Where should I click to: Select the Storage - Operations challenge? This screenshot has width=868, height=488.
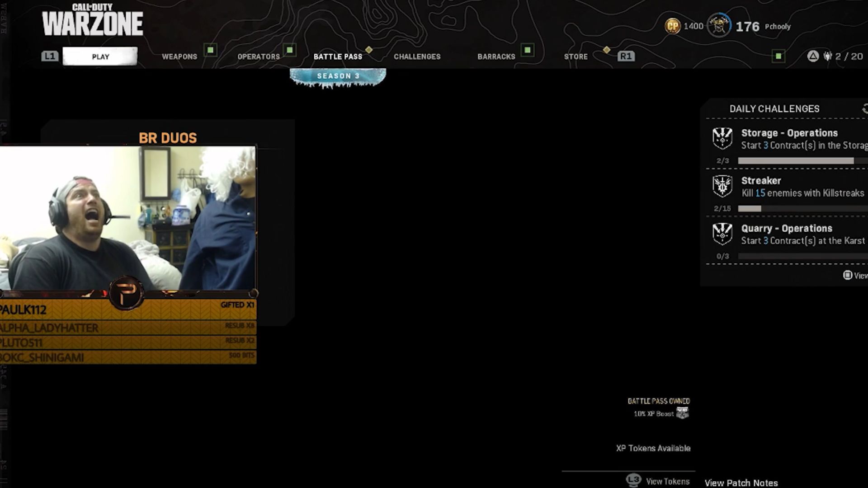(787, 144)
